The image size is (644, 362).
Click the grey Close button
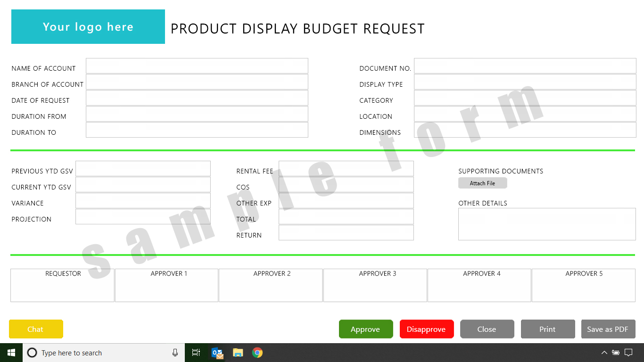coord(487,329)
